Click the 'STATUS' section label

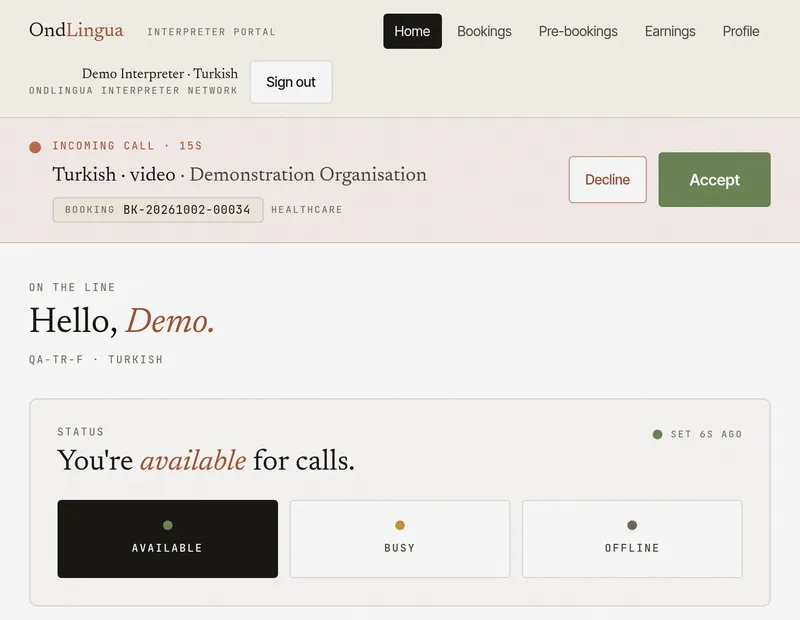81,432
